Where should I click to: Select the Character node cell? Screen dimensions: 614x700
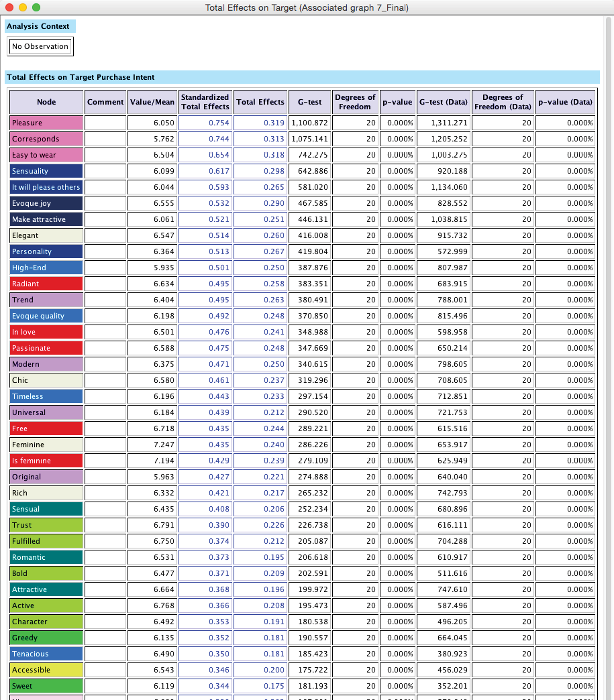46,621
